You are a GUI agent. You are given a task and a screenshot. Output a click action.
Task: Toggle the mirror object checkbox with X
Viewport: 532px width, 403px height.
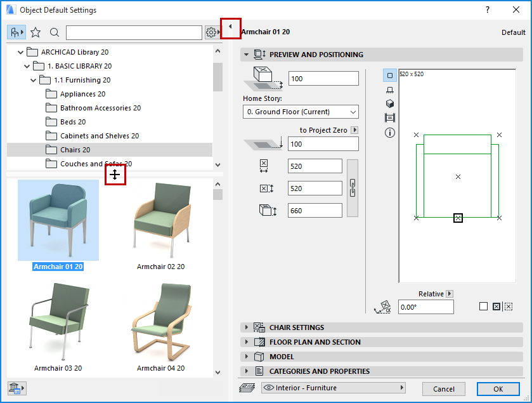click(496, 307)
